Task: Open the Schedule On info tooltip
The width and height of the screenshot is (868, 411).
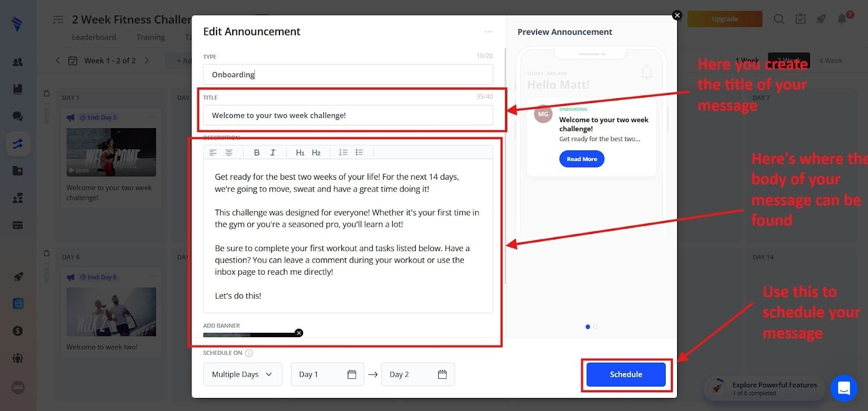Action: click(x=249, y=353)
